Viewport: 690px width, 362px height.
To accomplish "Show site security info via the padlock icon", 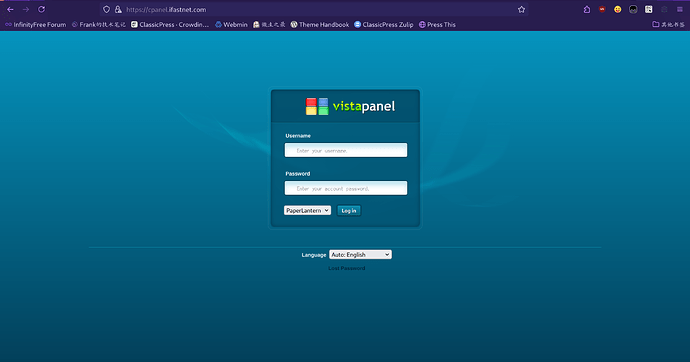I will coord(118,9).
